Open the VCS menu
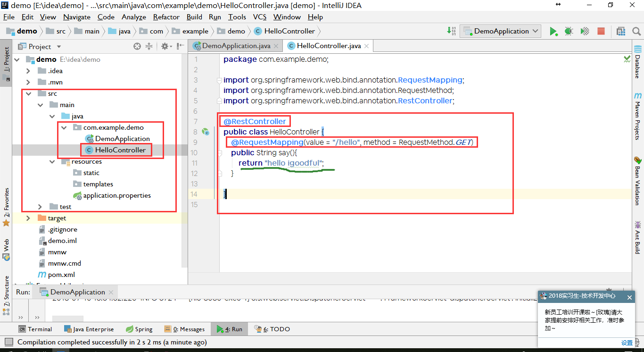Image resolution: width=644 pixels, height=352 pixels. click(260, 17)
